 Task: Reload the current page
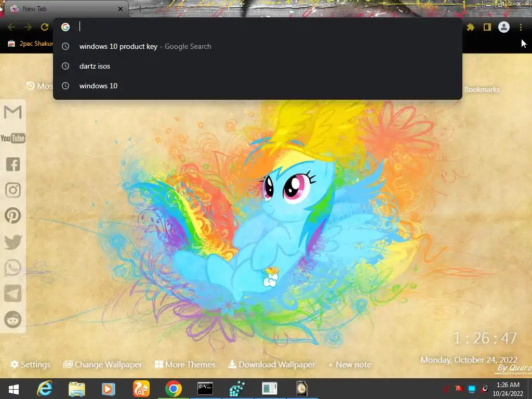click(x=45, y=27)
